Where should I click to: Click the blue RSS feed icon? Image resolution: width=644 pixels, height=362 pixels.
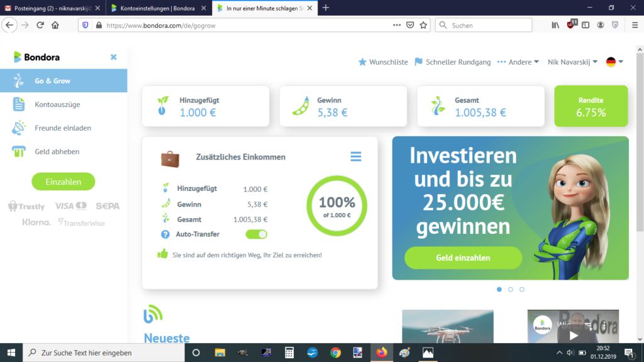click(x=153, y=314)
